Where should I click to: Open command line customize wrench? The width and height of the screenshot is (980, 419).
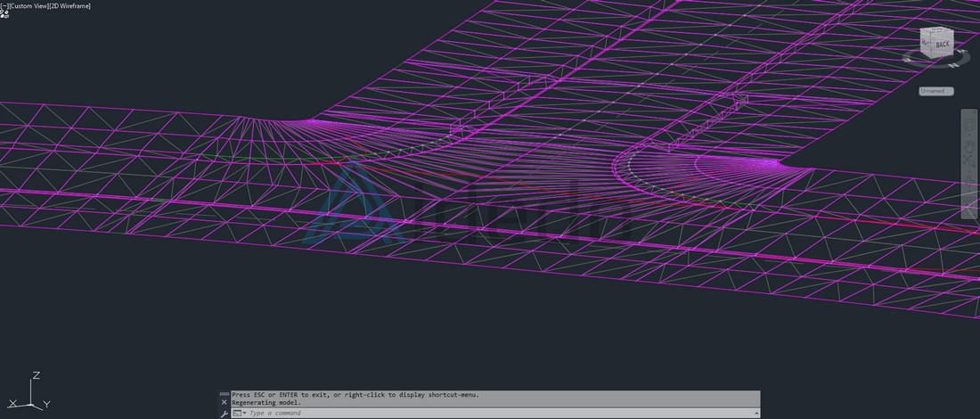(x=225, y=414)
